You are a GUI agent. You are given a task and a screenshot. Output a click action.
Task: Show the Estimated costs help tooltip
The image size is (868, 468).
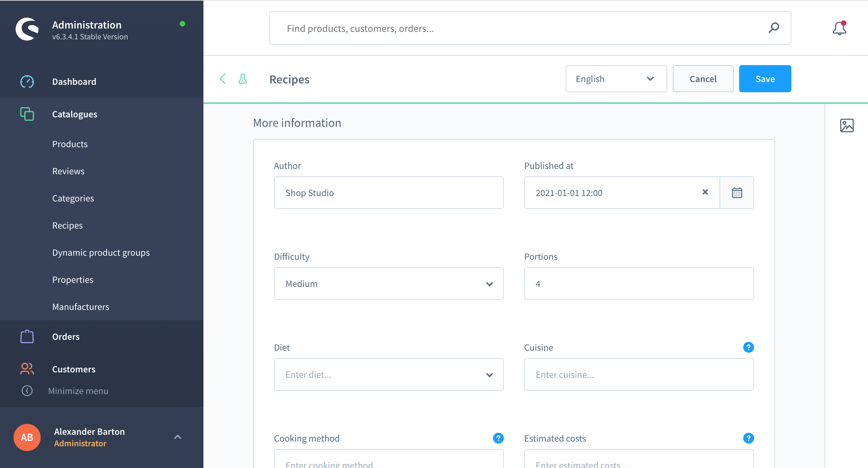pos(748,438)
